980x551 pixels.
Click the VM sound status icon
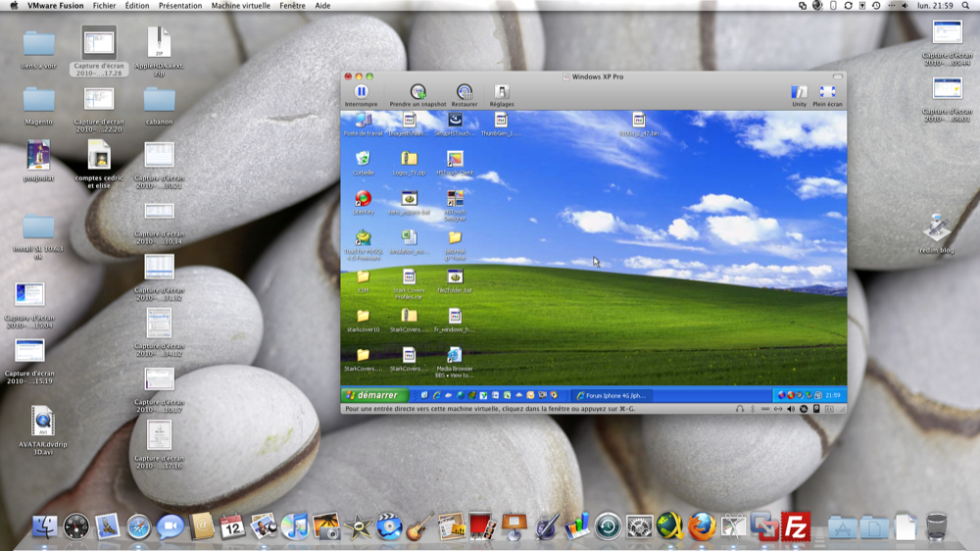(791, 409)
